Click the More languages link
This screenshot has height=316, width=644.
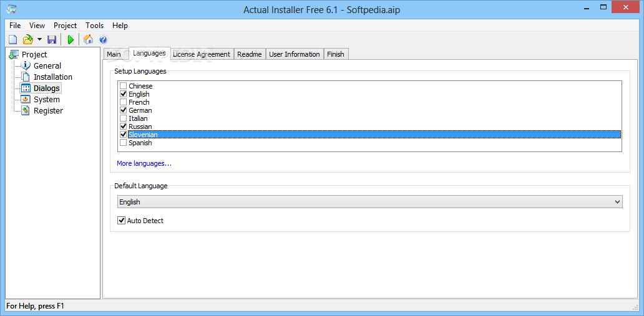click(144, 163)
